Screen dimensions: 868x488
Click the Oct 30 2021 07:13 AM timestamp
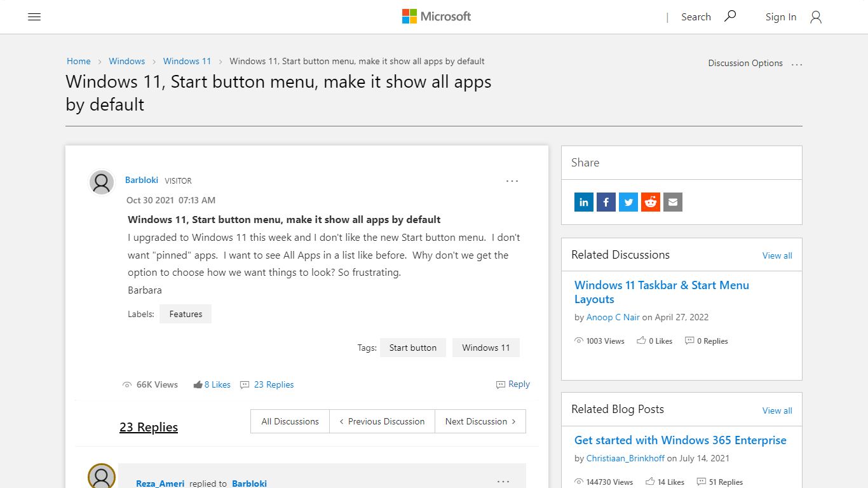click(x=171, y=200)
